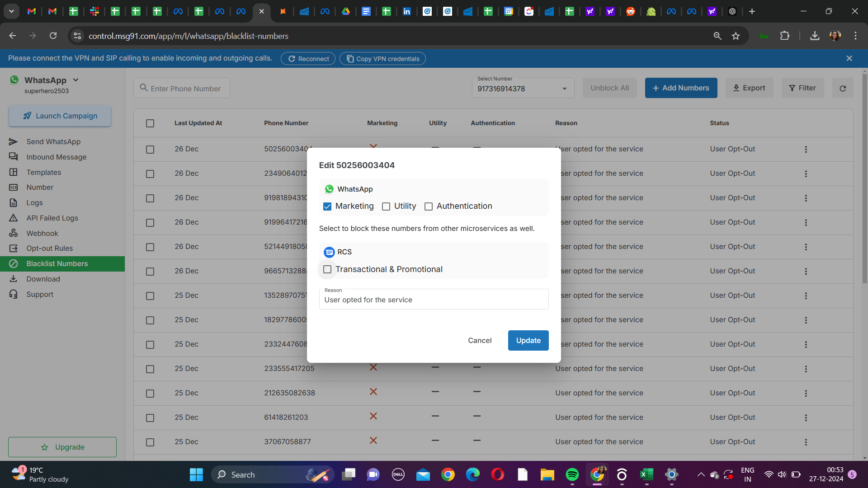Expand the WhatsApp service switcher chevron
The height and width of the screenshot is (488, 868).
[76, 80]
